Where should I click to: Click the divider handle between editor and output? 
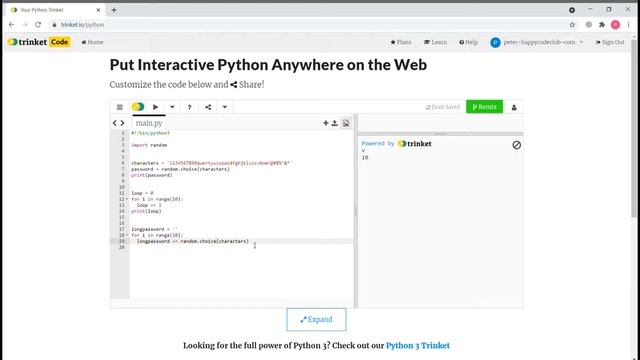click(356, 211)
